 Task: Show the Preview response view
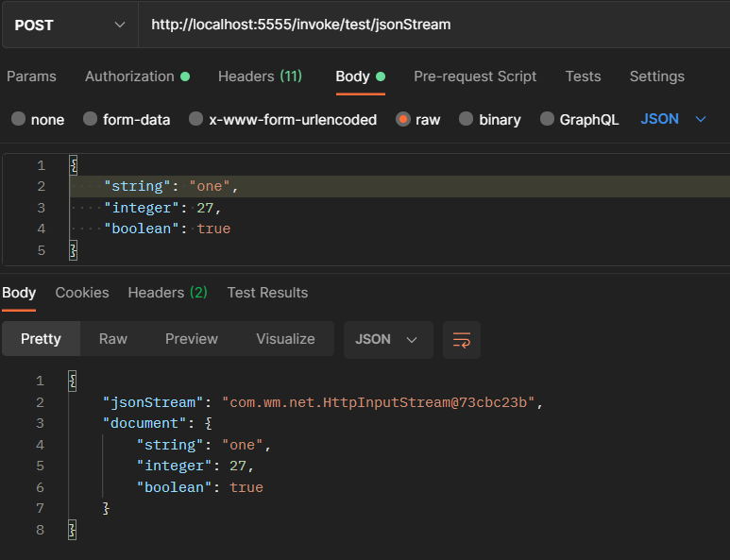pos(192,339)
